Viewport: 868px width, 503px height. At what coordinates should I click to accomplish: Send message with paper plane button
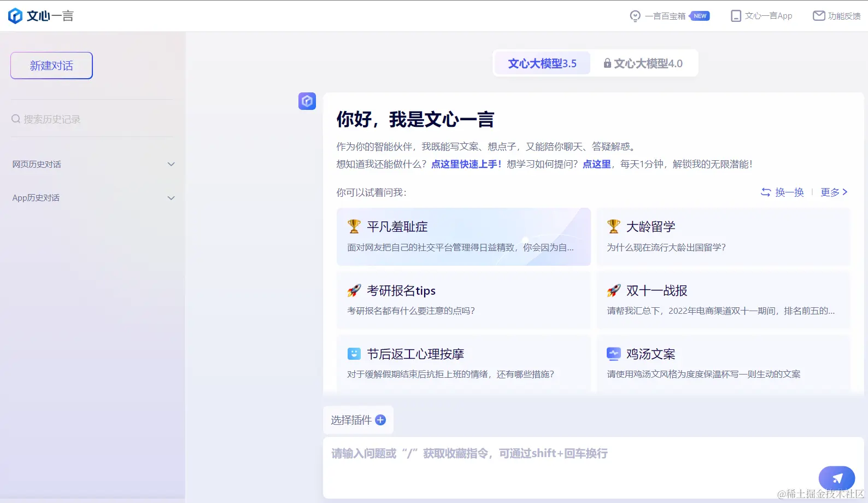(837, 478)
